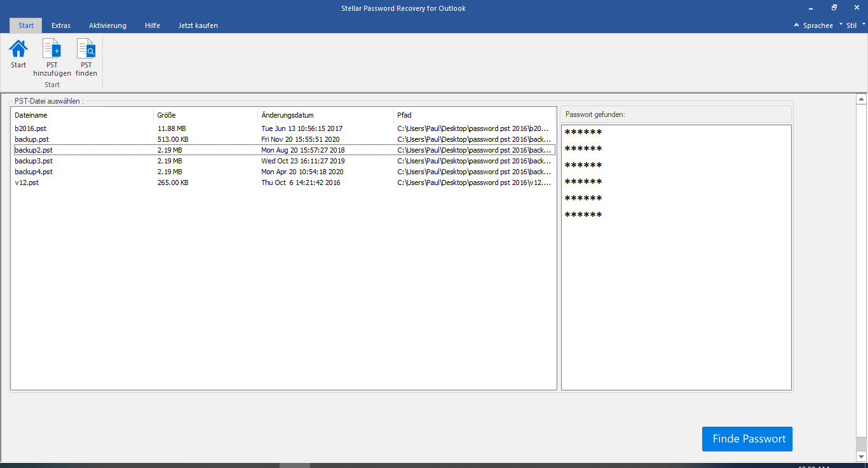Click the Fri Nov 20 15:55:51 2020 date

301,139
